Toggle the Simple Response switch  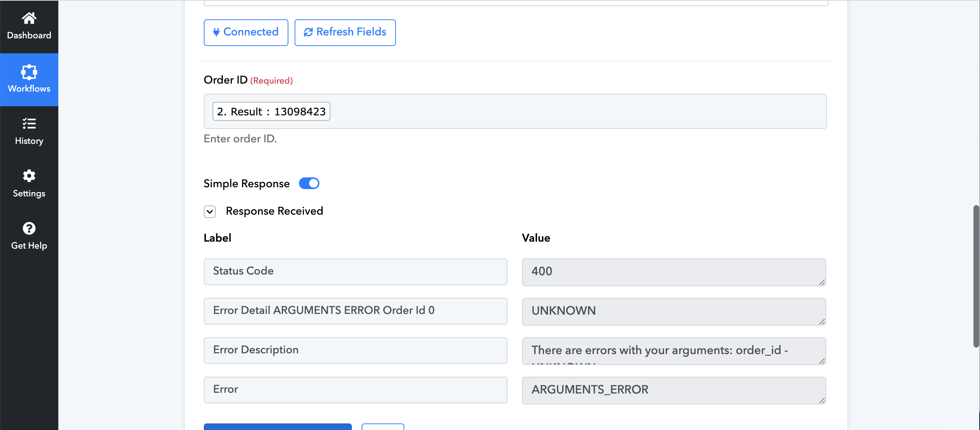coord(309,183)
